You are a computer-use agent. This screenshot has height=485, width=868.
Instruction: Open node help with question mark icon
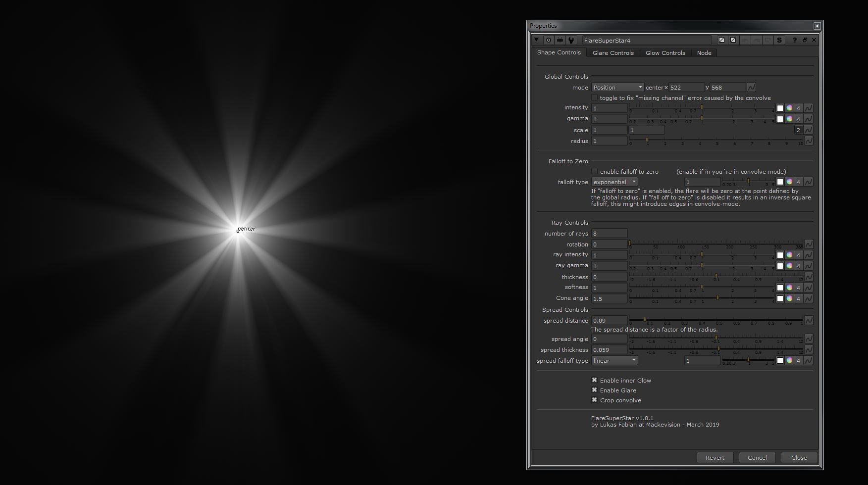(x=795, y=40)
